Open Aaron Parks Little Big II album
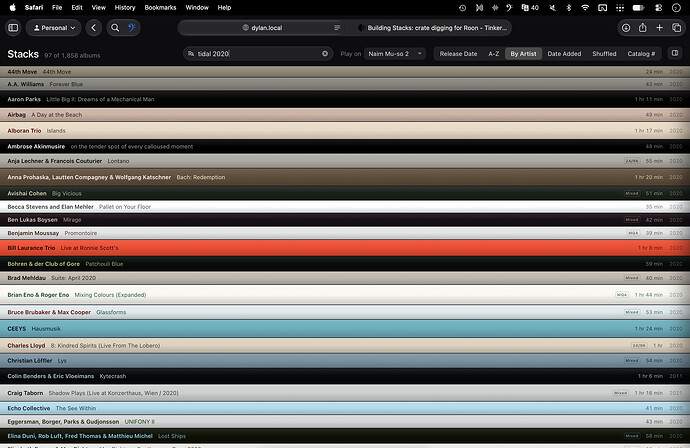 point(345,99)
